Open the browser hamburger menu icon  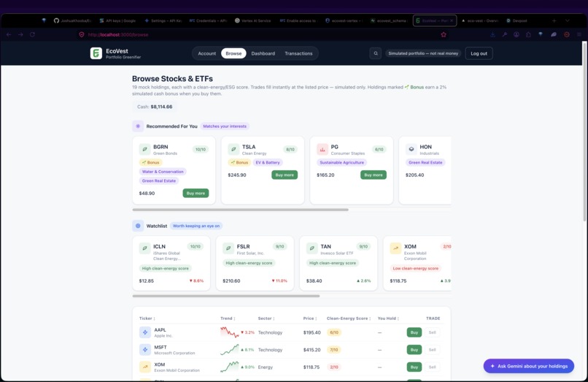point(579,34)
